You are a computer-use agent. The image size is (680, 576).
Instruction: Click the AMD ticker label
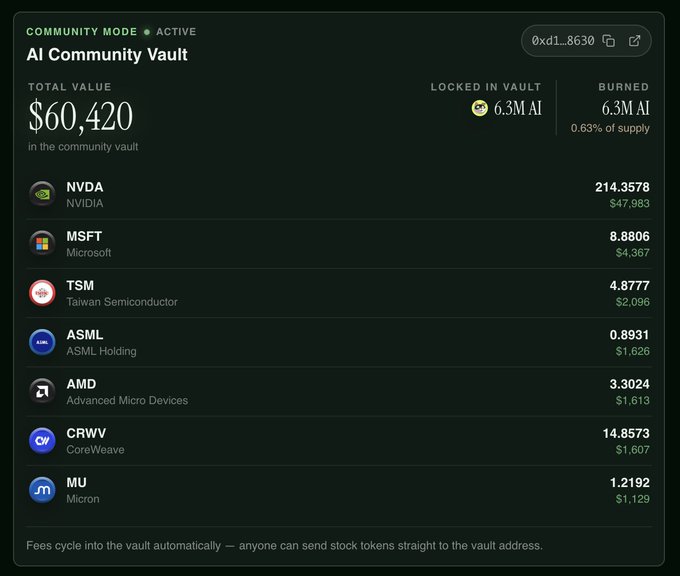click(82, 384)
